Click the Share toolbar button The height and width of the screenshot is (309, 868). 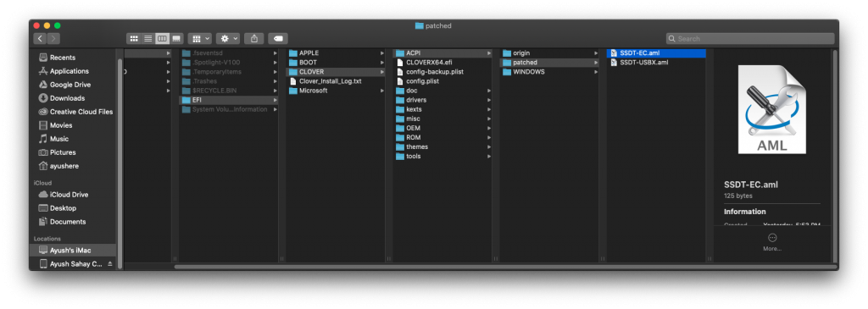254,39
